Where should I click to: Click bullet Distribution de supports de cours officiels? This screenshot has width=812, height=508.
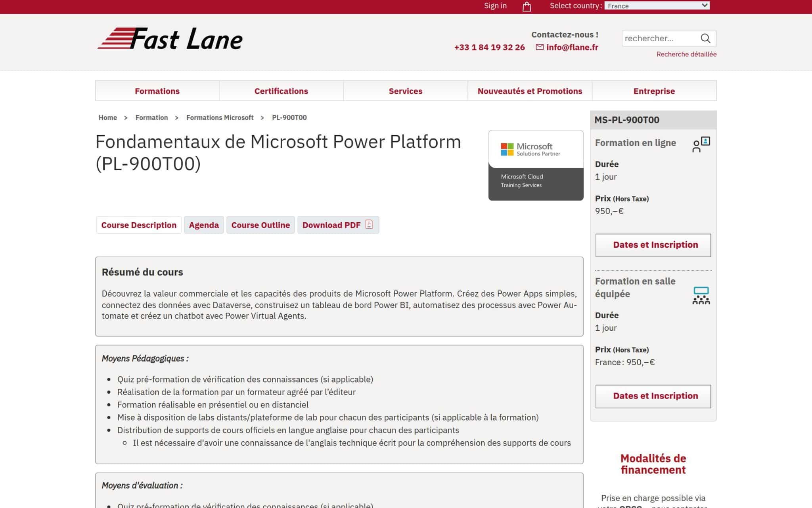(x=288, y=430)
